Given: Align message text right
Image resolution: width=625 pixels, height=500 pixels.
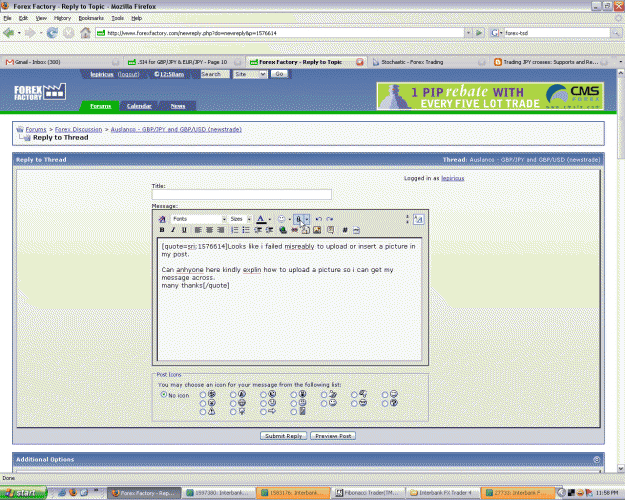Looking at the screenshot, I should pyautogui.click(x=220, y=230).
